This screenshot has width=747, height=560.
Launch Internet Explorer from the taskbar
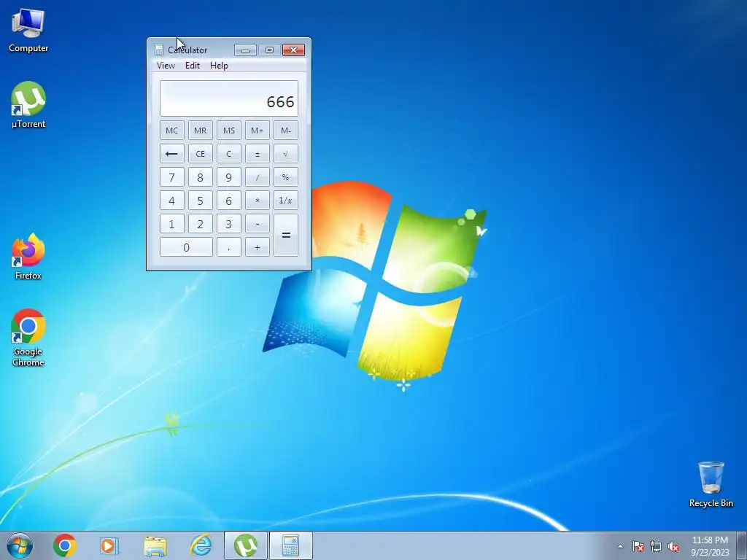tap(201, 545)
